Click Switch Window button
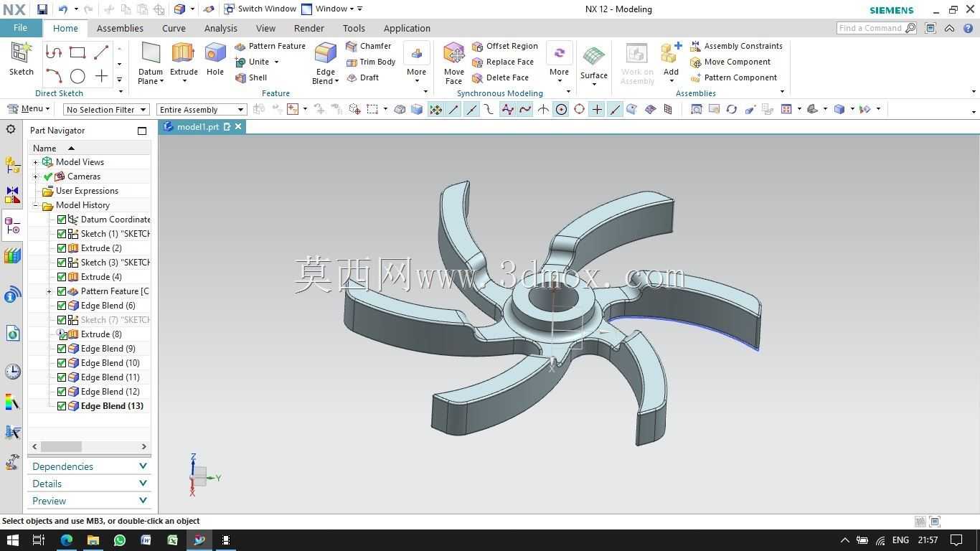This screenshot has width=980, height=551. 260,9
